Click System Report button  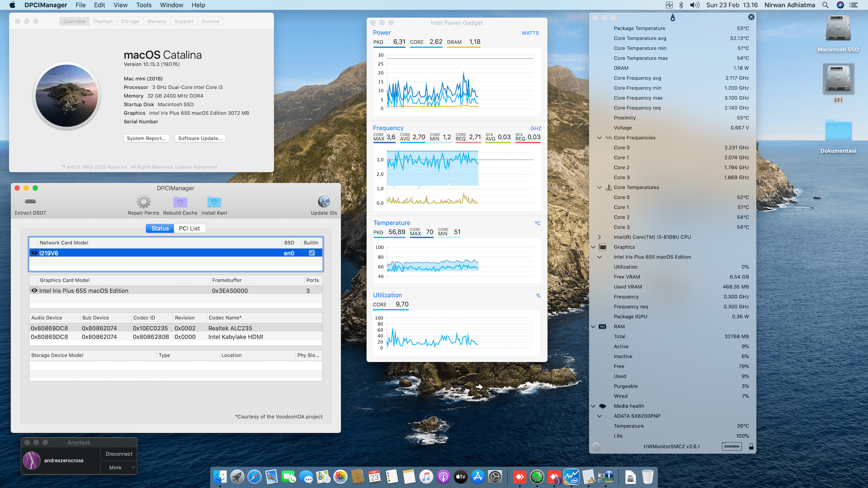click(x=146, y=138)
